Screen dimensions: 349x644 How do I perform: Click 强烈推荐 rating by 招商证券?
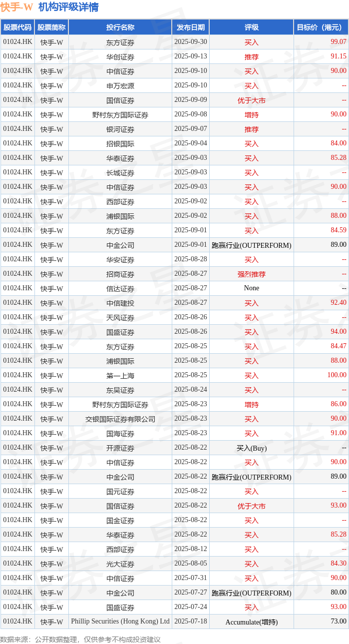click(252, 274)
